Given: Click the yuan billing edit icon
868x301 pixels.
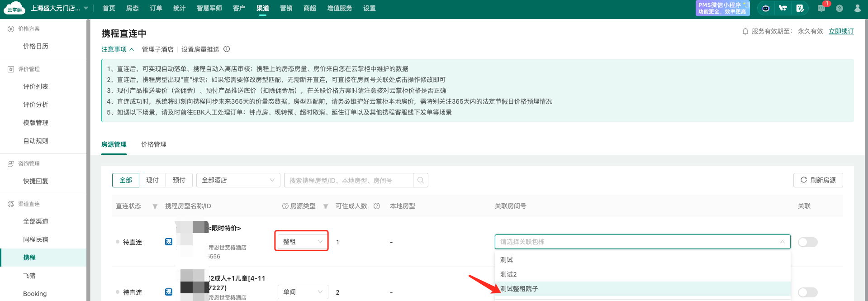Looking at the screenshot, I should coord(800,8).
